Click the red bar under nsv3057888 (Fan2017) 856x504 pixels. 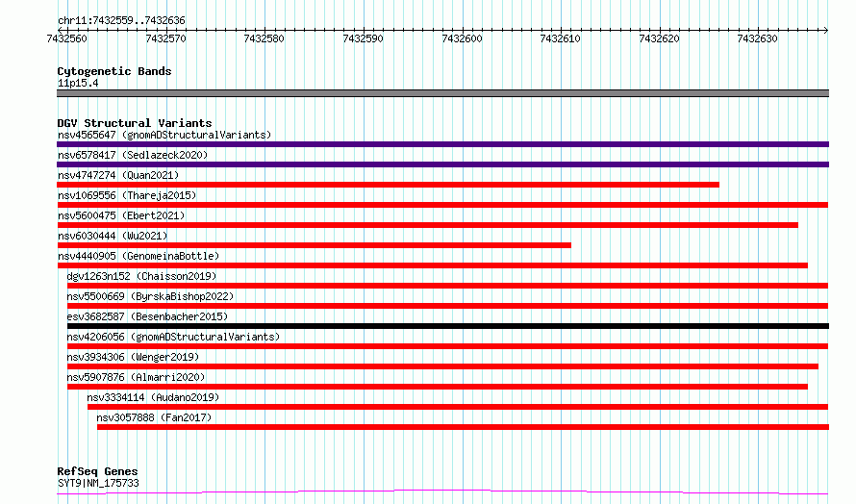coord(463,427)
